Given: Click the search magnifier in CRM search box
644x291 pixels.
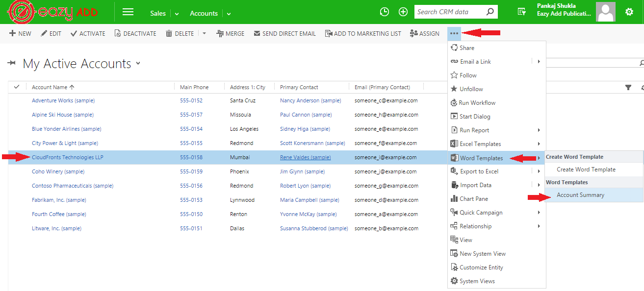Looking at the screenshot, I should click(489, 12).
